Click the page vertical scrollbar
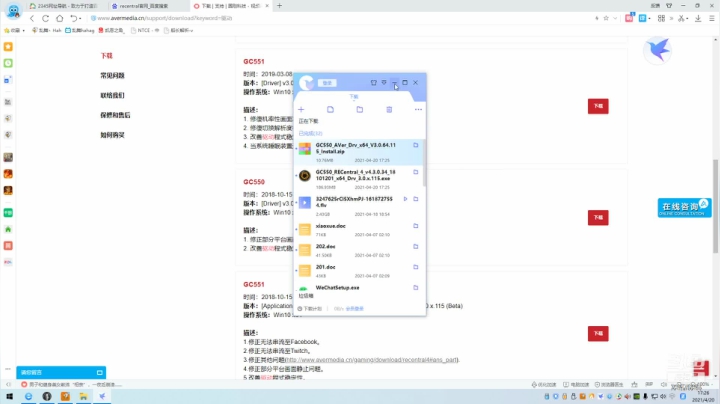Screen dimensions: 720x404 (x=715, y=206)
